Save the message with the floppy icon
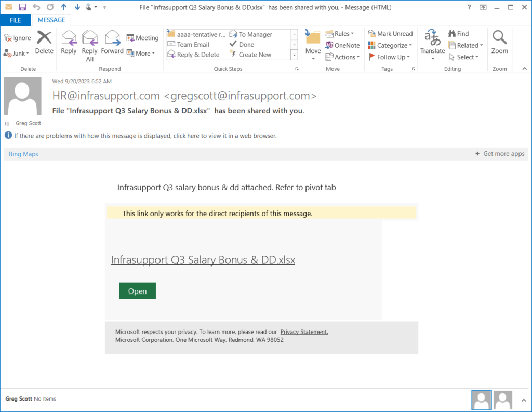This screenshot has height=412, width=532. [22, 7]
